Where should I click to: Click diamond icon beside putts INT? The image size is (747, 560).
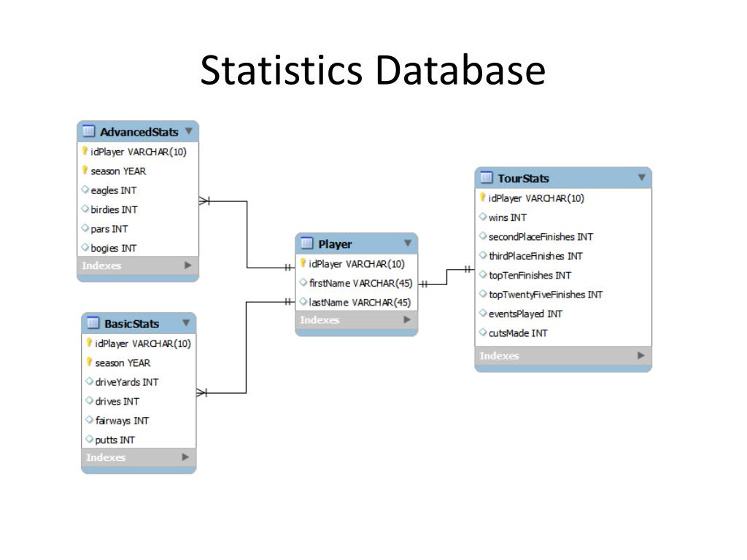(89, 439)
